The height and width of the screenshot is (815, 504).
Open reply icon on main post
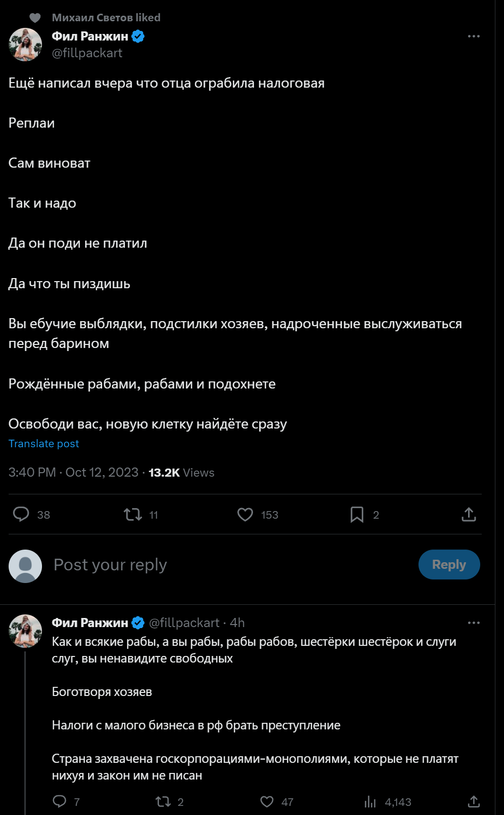coord(21,515)
